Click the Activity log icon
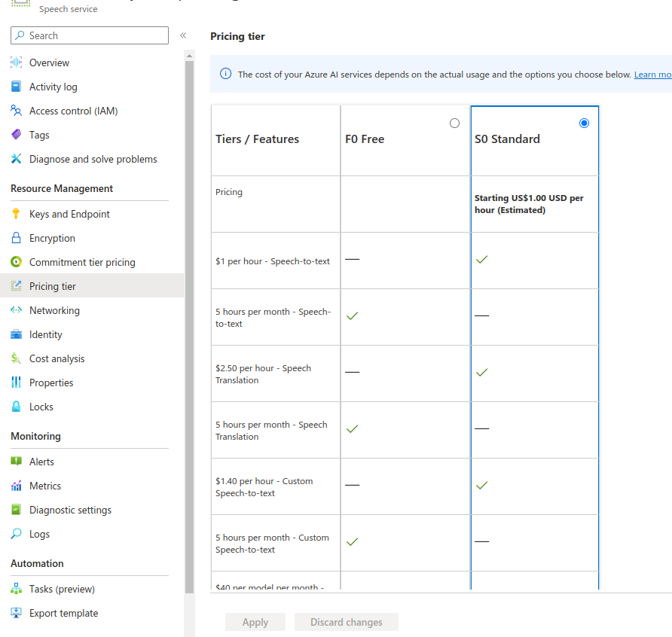Viewport: 672px width, 637px height. click(16, 87)
